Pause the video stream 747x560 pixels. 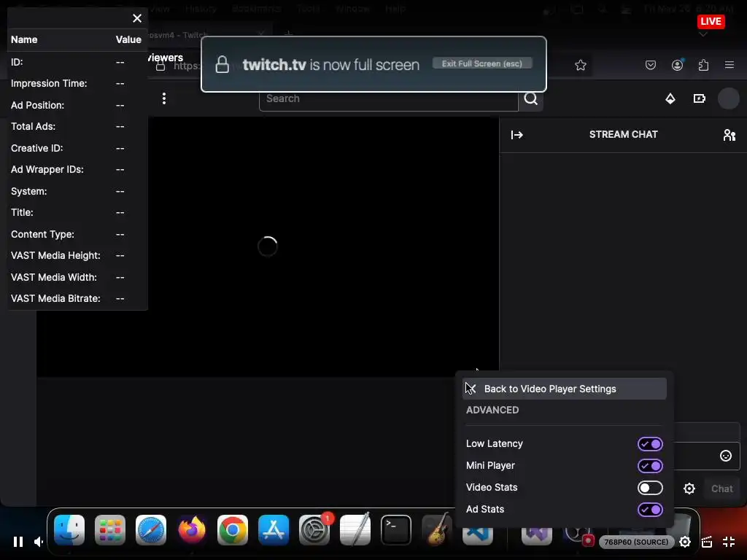tap(18, 542)
